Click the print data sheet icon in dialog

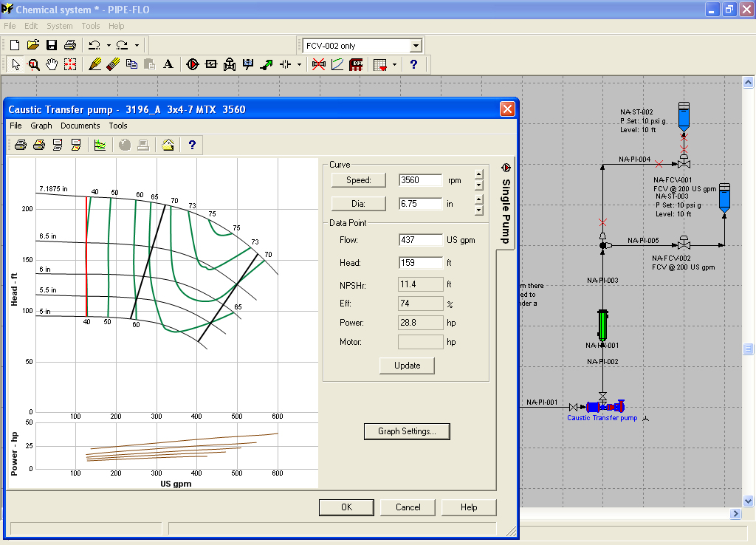point(58,145)
